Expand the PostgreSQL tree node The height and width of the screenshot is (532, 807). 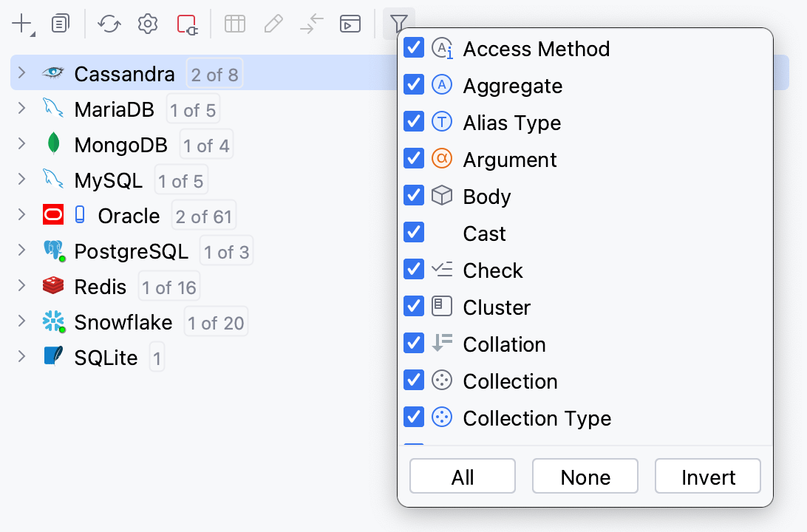click(x=21, y=250)
